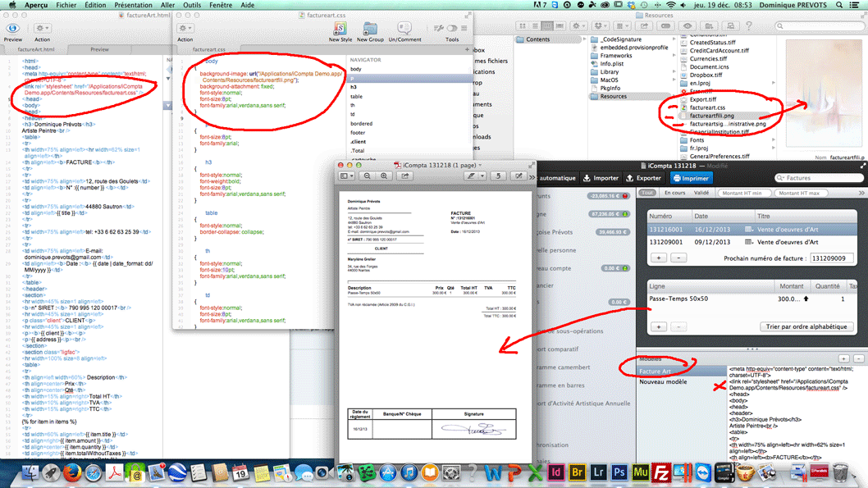Click the list lines icon beside Tools toggle
The height and width of the screenshot is (488, 868).
464,28
